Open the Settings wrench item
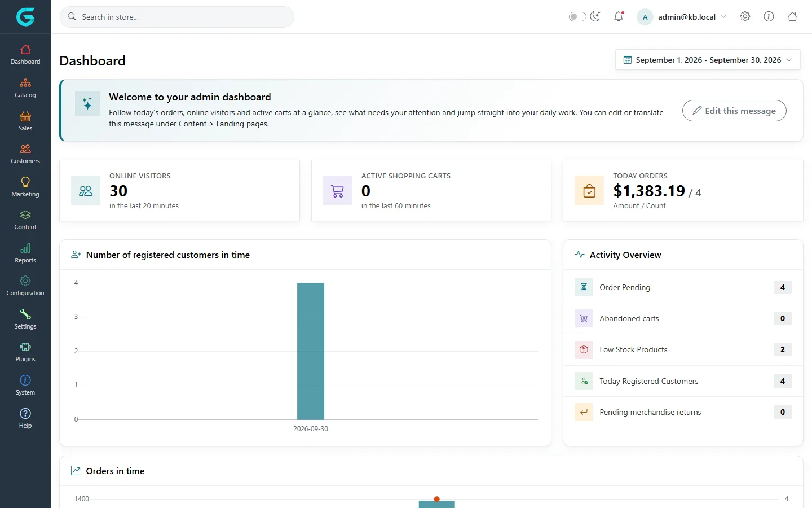Screen dimensions: 812x508 pos(25,319)
